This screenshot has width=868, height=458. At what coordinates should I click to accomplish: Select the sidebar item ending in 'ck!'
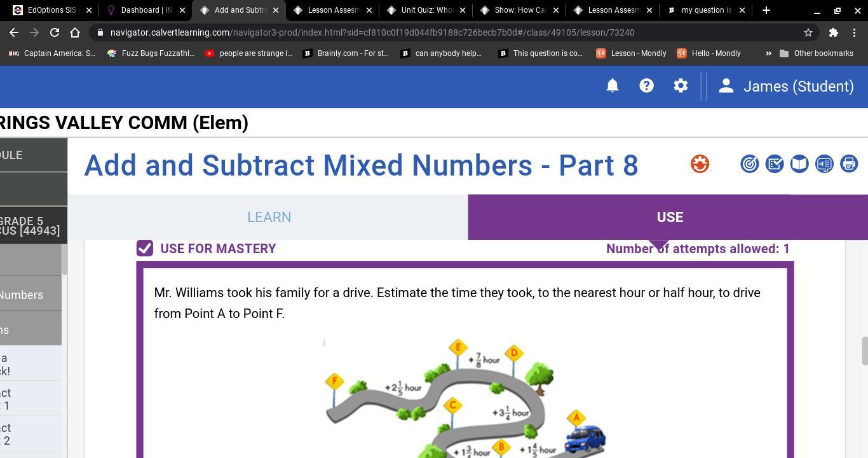31,364
